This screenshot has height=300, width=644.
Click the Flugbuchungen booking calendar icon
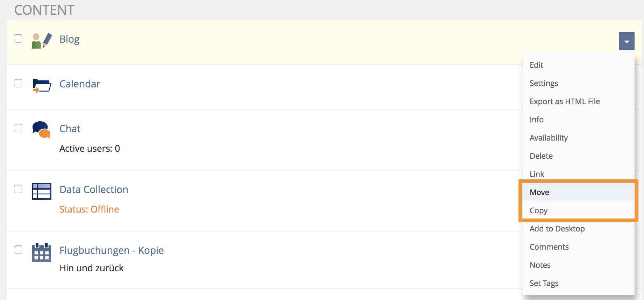[x=42, y=252]
